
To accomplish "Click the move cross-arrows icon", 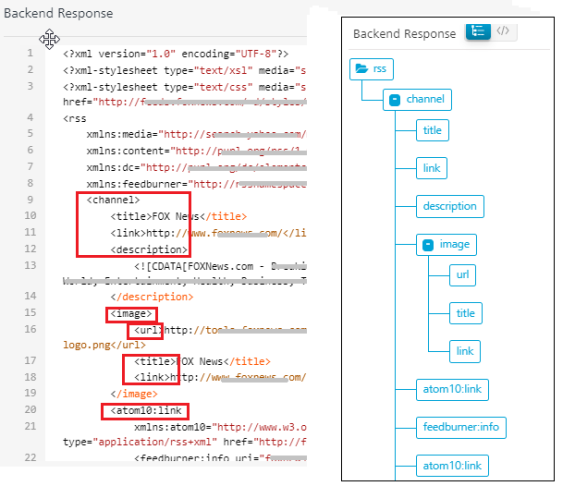I will 50,39.
